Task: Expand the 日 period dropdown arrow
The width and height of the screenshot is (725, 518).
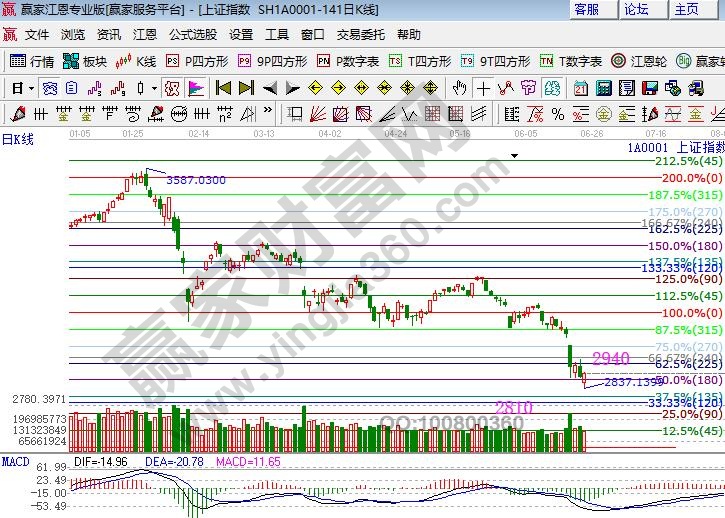Action: pyautogui.click(x=31, y=88)
